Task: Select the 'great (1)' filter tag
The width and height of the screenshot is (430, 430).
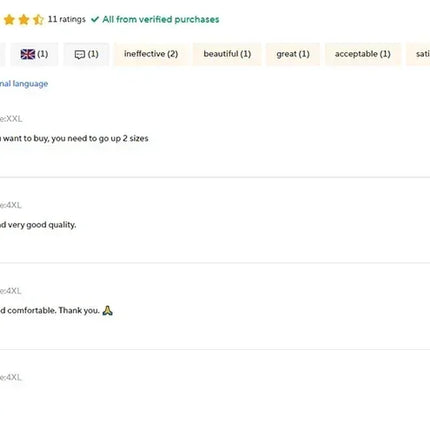Action: pyautogui.click(x=293, y=54)
